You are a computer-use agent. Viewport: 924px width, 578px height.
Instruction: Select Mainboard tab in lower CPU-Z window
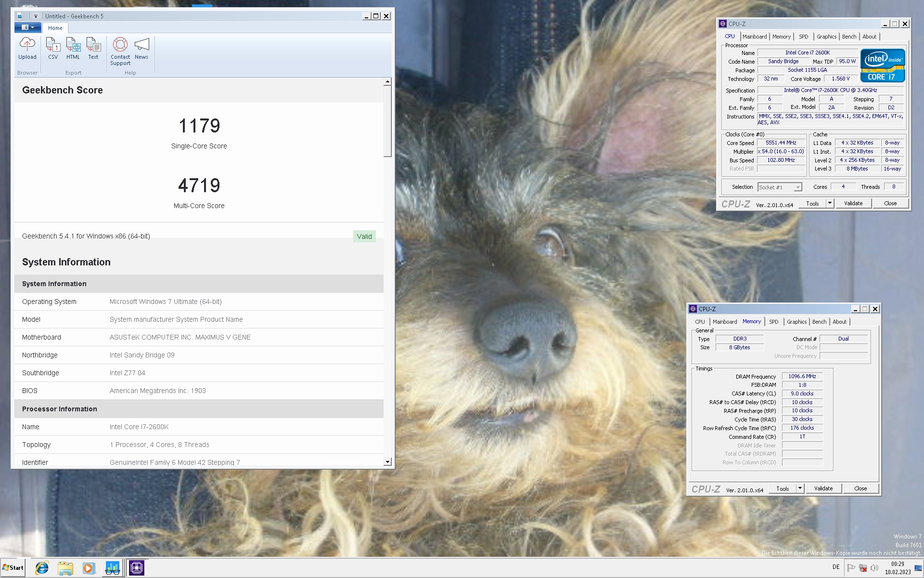[724, 322]
